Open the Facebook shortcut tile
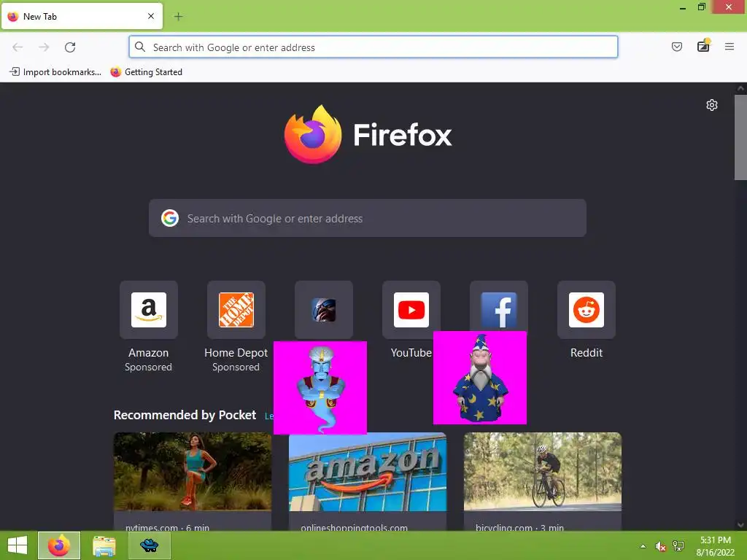 click(499, 306)
